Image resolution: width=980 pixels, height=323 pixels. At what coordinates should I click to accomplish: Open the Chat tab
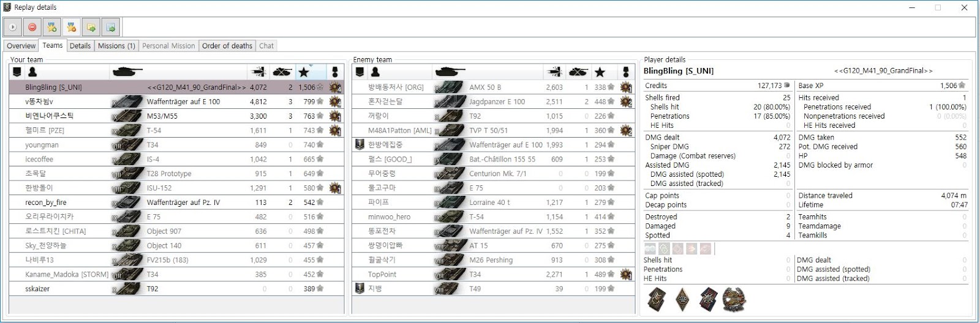tap(266, 46)
